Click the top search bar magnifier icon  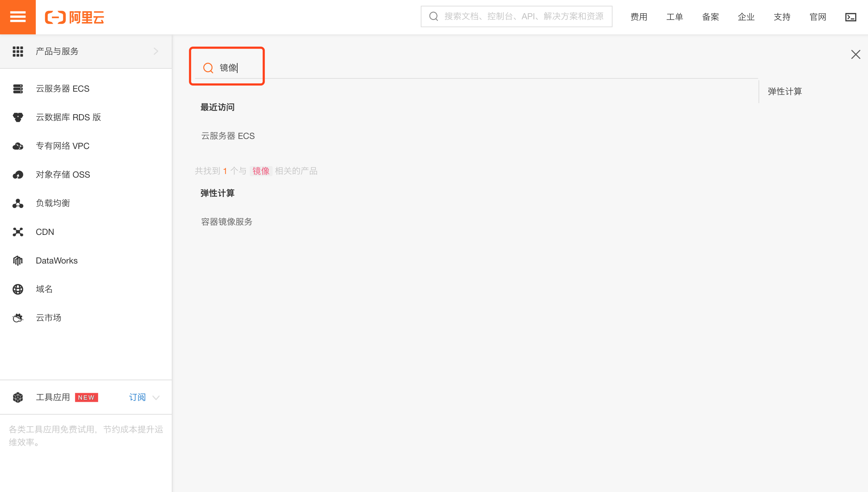click(434, 16)
